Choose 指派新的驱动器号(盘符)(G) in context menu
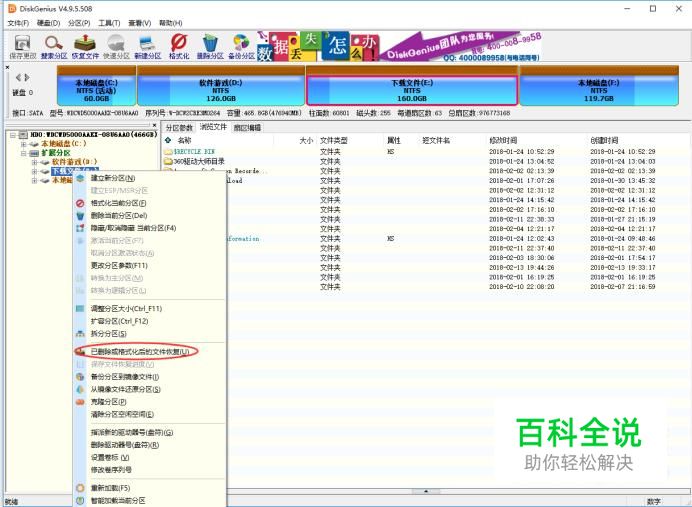The image size is (692, 507). click(x=132, y=433)
